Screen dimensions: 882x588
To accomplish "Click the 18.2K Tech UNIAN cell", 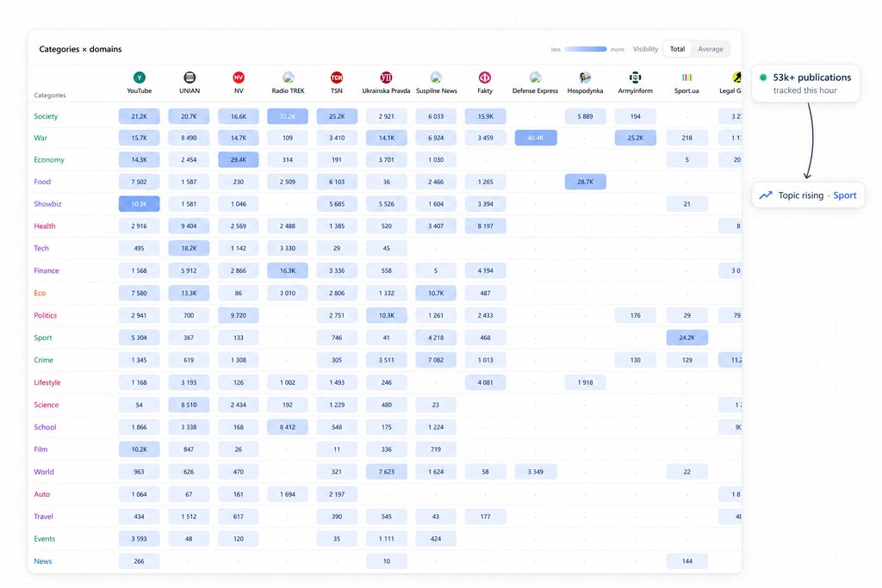I will (x=189, y=248).
